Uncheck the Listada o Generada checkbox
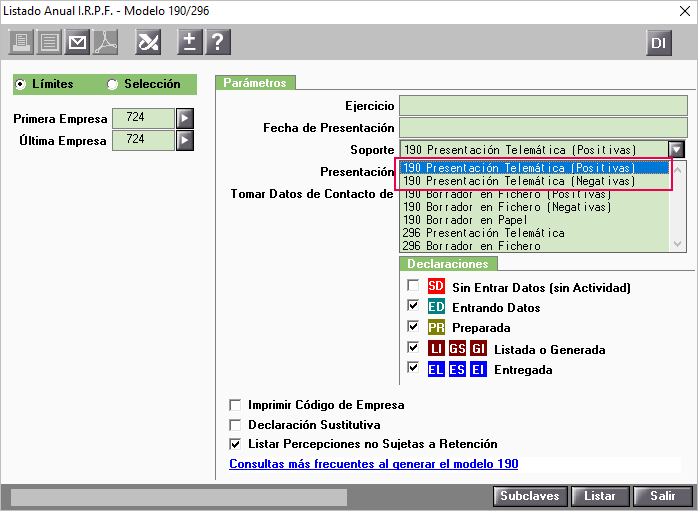The width and height of the screenshot is (698, 511). (413, 347)
